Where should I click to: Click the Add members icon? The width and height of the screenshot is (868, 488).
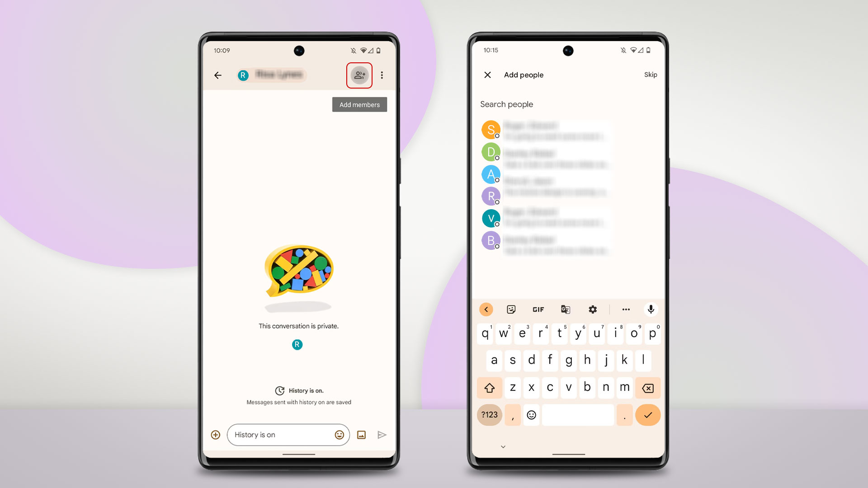[x=359, y=75]
